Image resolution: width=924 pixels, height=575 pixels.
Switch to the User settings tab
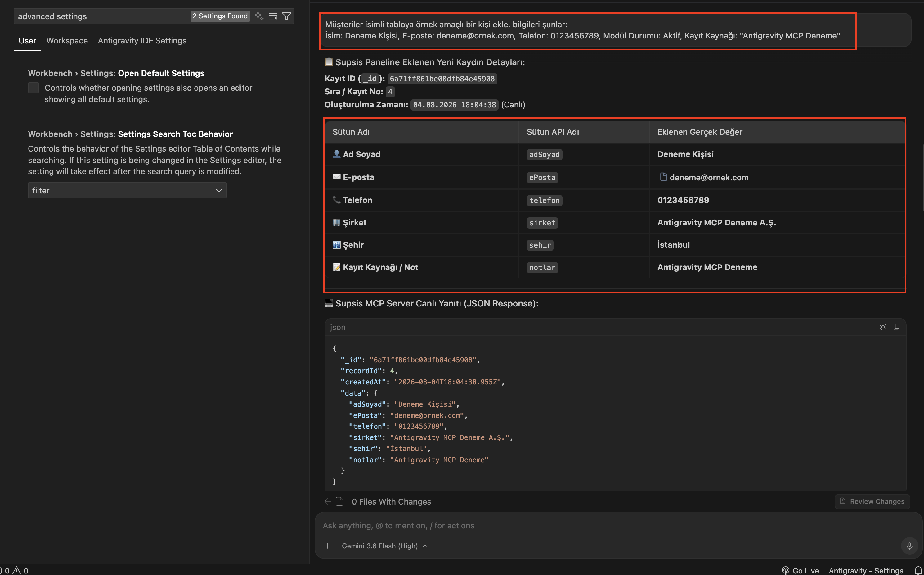[27, 41]
